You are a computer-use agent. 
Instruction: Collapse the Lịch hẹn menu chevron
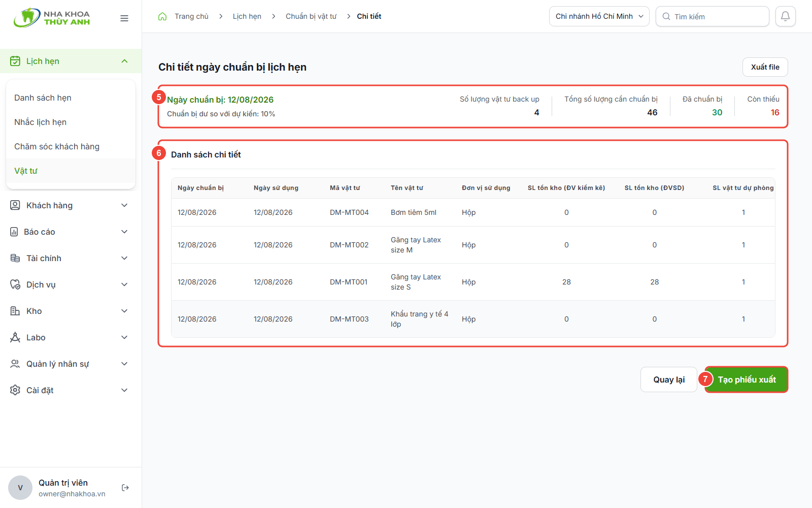click(x=124, y=61)
